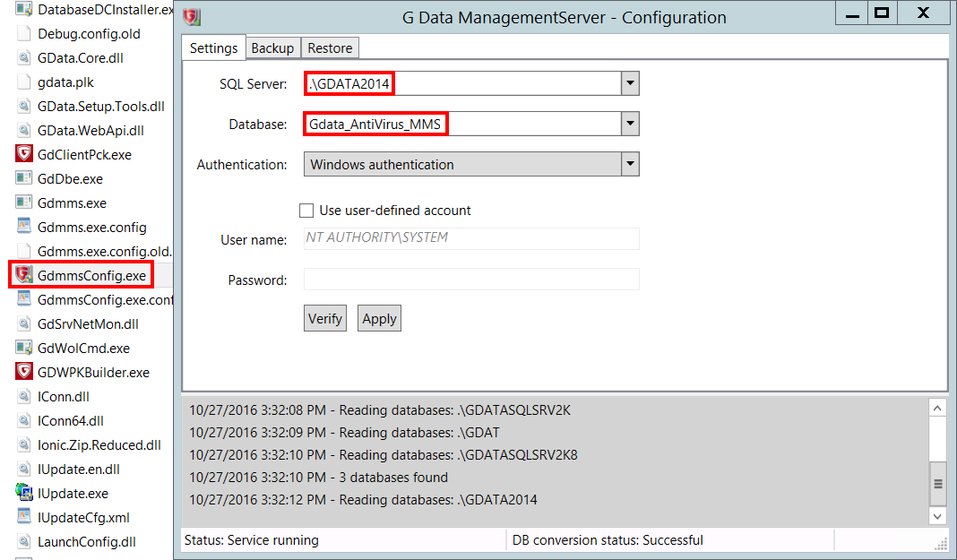Click the Gdmms.exe.config file icon
The width and height of the screenshot is (957, 560).
point(24,227)
